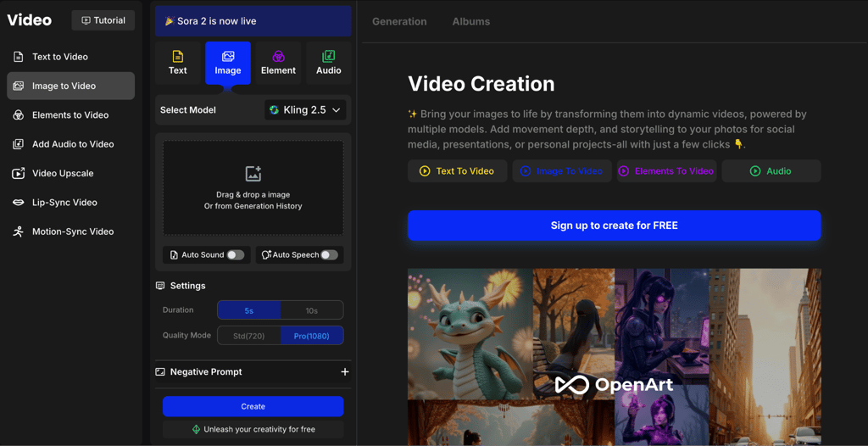Click the Negative Prompt image icon
The image size is (868, 446).
coord(160,371)
